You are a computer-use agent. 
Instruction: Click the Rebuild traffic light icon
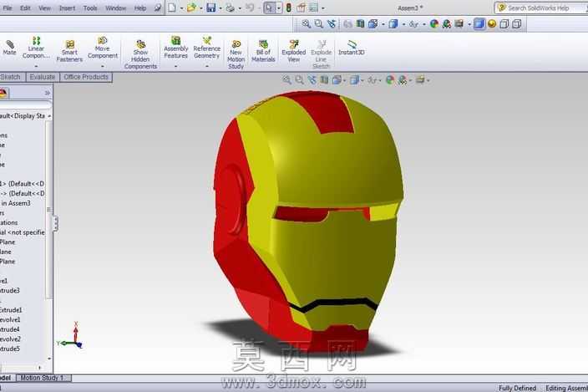(289, 8)
